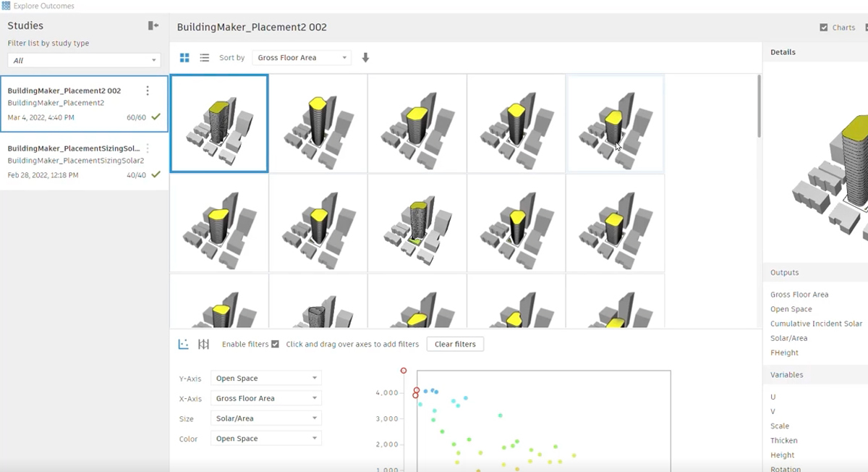868x472 pixels.
Task: Uncheck Enable filters checkbox
Action: coord(275,345)
